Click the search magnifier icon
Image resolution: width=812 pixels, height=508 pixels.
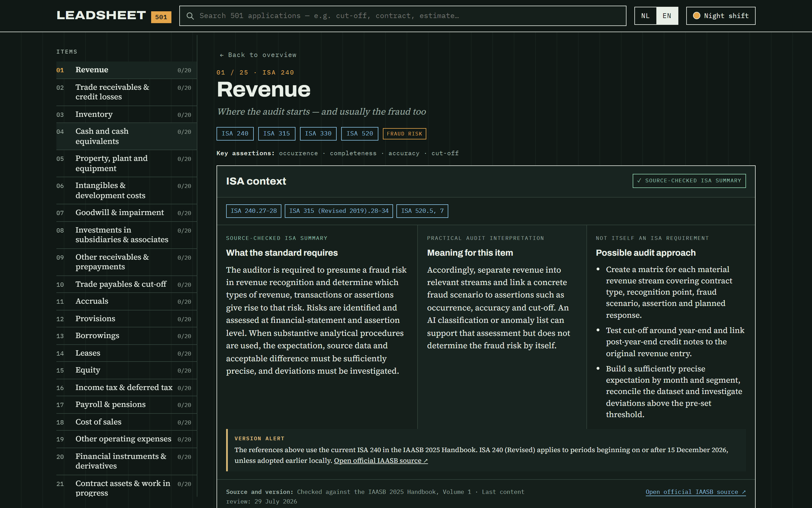click(x=190, y=16)
